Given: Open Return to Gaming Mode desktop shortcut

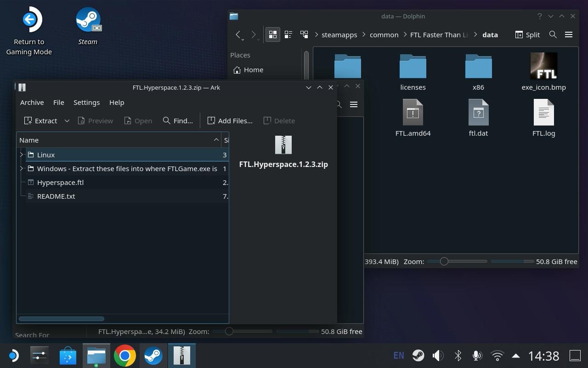Looking at the screenshot, I should 29,31.
